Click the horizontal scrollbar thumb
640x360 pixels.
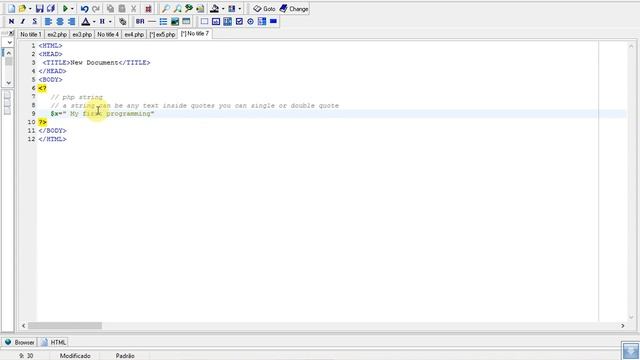pyautogui.click(x=65, y=326)
